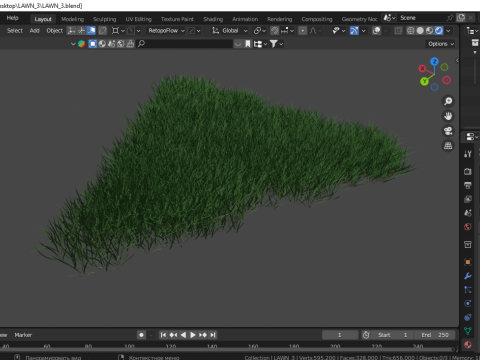Select material preview viewport shading
Screen dimensions: 480x360
tap(429, 31)
